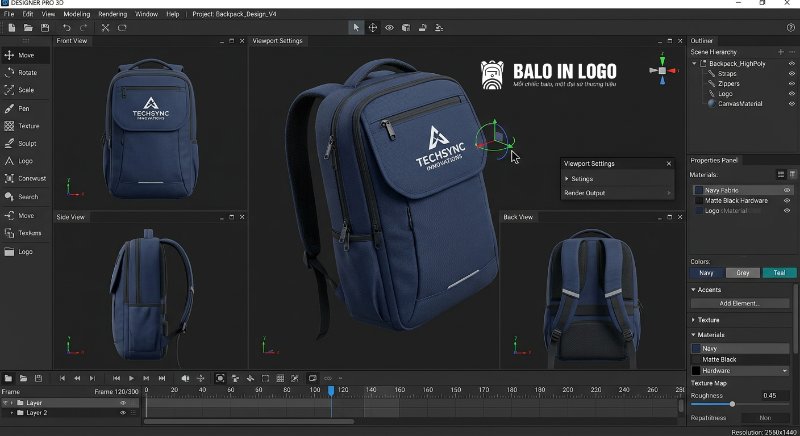Activate the Pen tool
Viewport: 800px width, 436px height.
point(23,108)
